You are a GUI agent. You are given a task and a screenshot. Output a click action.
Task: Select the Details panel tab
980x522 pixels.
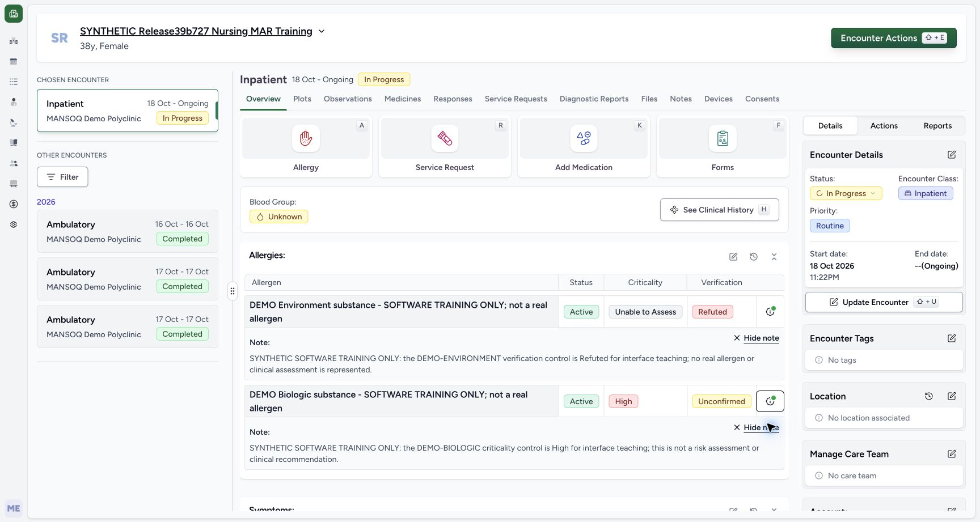point(830,126)
